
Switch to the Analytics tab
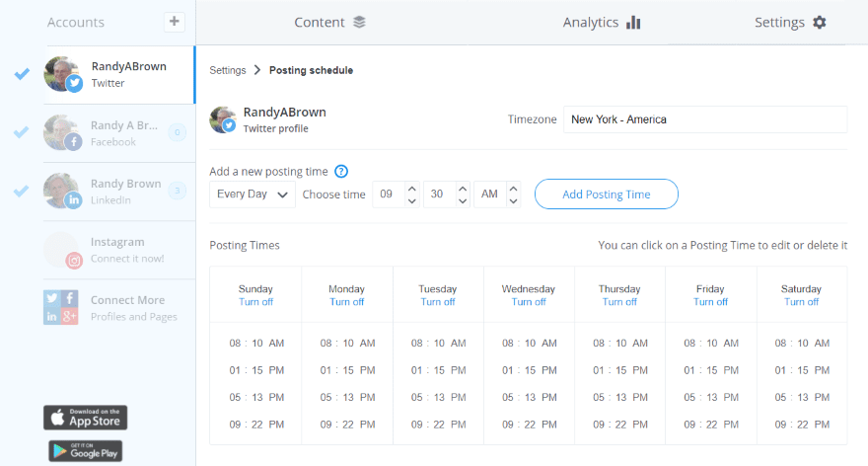pos(602,22)
